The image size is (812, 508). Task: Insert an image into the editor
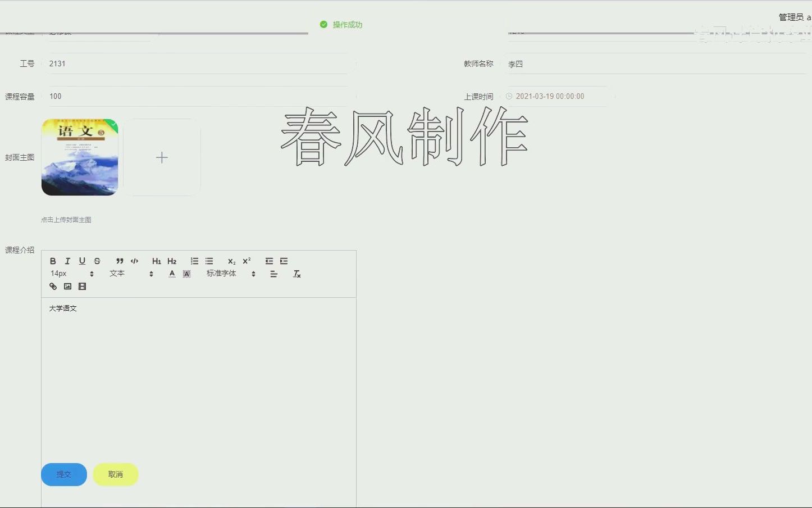point(67,287)
